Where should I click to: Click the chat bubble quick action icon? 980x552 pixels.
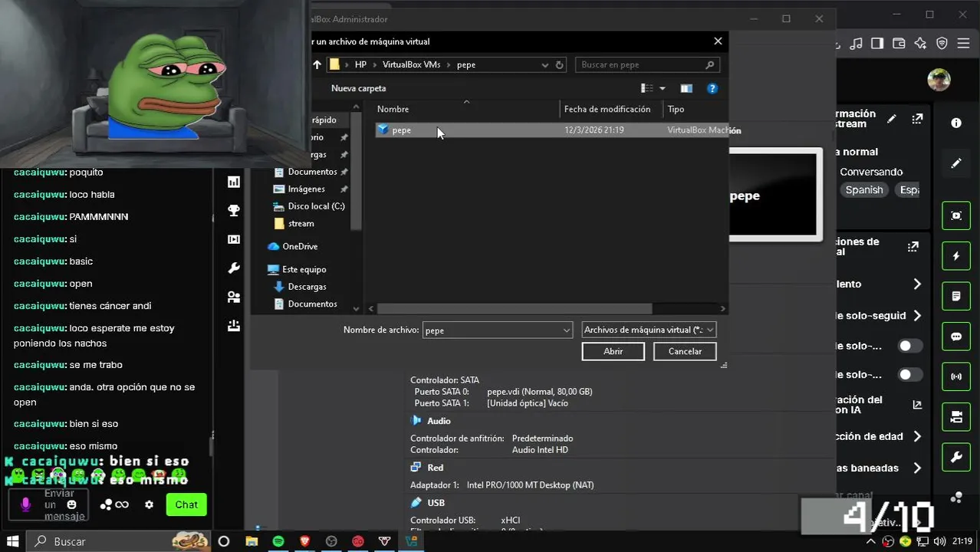pyautogui.click(x=956, y=337)
